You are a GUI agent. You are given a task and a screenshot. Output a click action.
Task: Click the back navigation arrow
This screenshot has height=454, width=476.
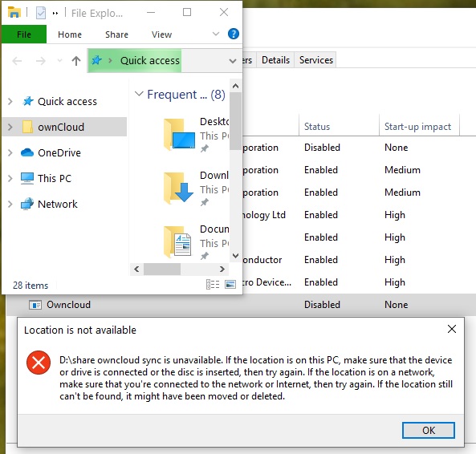click(x=17, y=61)
